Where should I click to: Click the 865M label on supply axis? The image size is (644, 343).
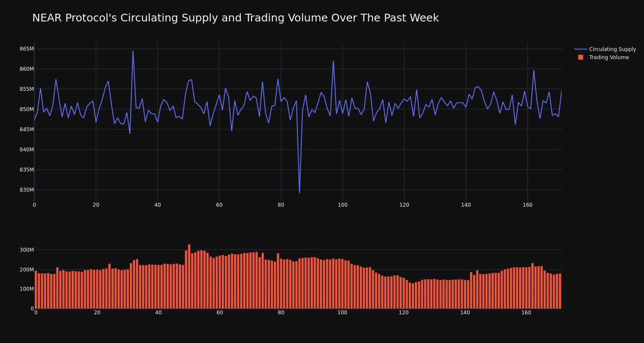click(27, 49)
